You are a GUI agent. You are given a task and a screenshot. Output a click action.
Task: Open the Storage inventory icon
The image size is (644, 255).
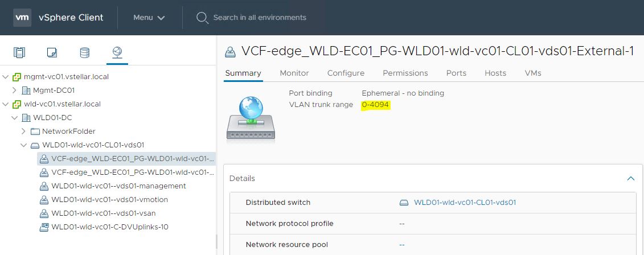coord(84,53)
